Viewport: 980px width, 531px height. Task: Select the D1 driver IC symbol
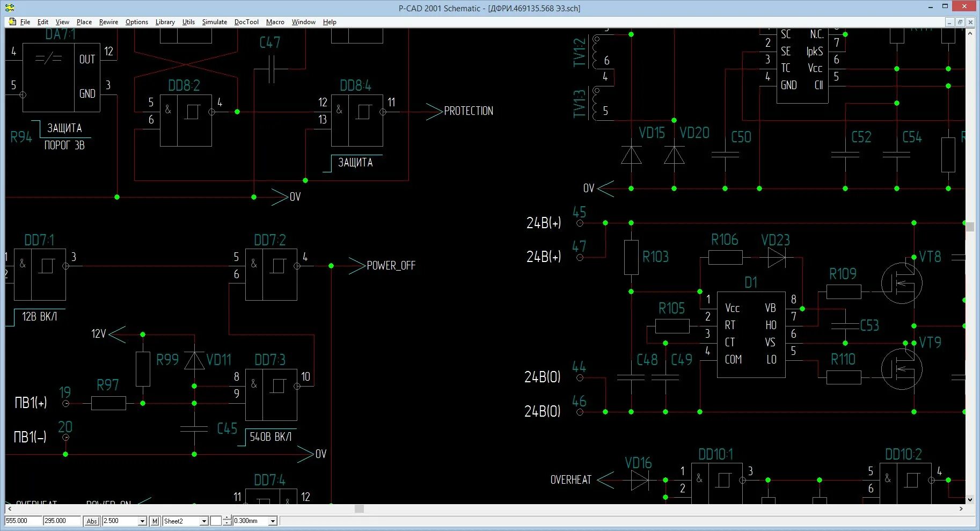point(751,334)
